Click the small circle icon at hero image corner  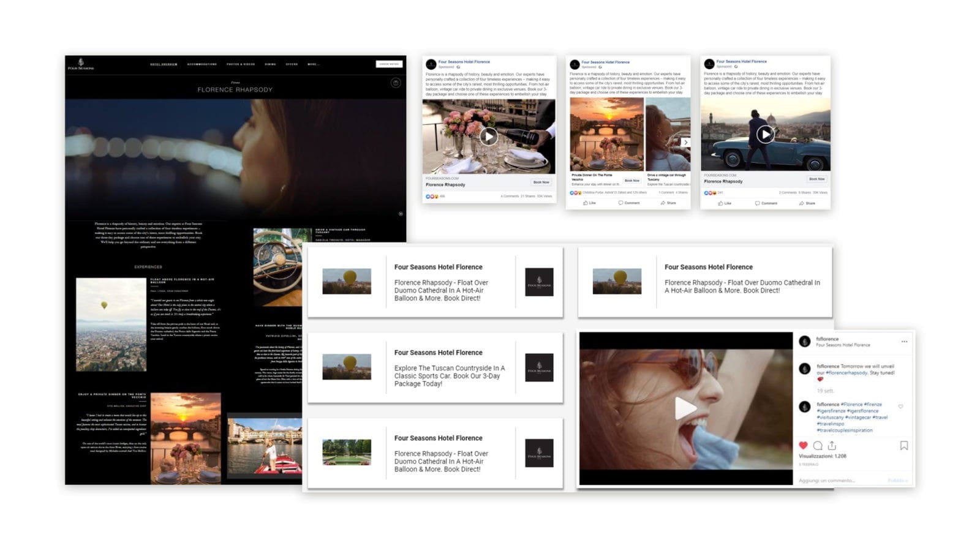tap(401, 214)
